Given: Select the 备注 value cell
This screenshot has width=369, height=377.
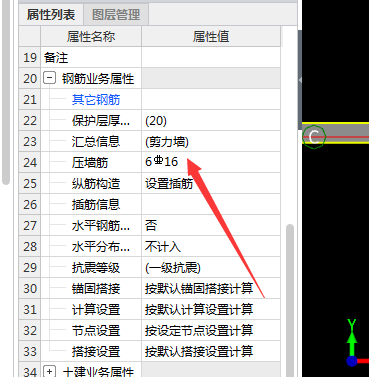Looking at the screenshot, I should [x=211, y=57].
